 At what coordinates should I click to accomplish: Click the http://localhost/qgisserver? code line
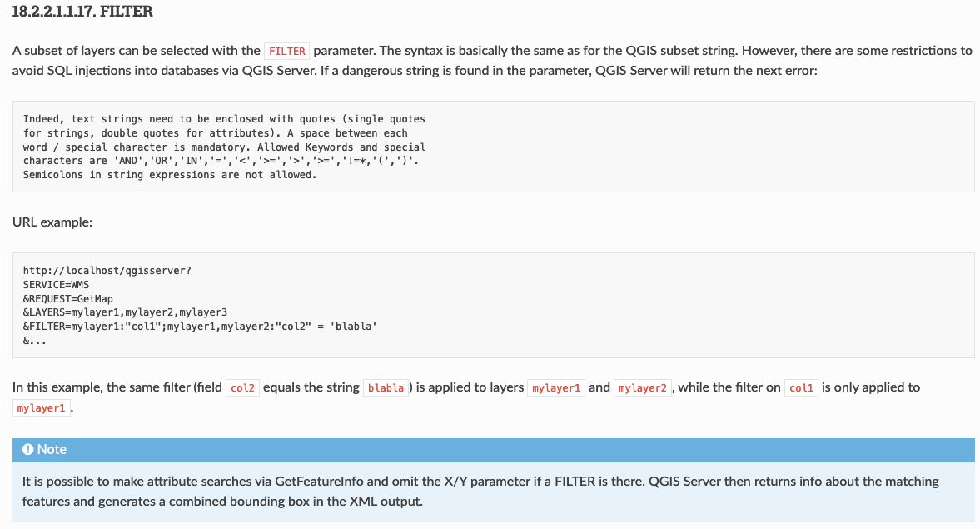pyautogui.click(x=107, y=271)
